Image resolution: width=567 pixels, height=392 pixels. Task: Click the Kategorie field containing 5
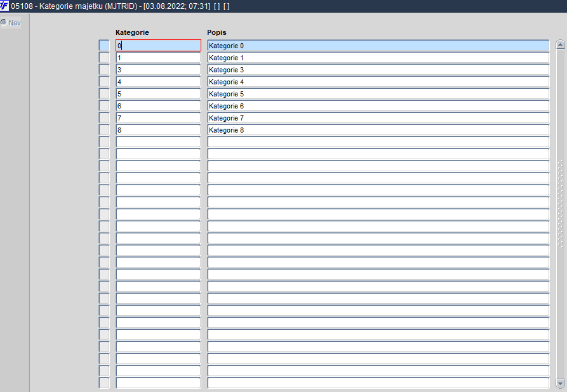[158, 94]
